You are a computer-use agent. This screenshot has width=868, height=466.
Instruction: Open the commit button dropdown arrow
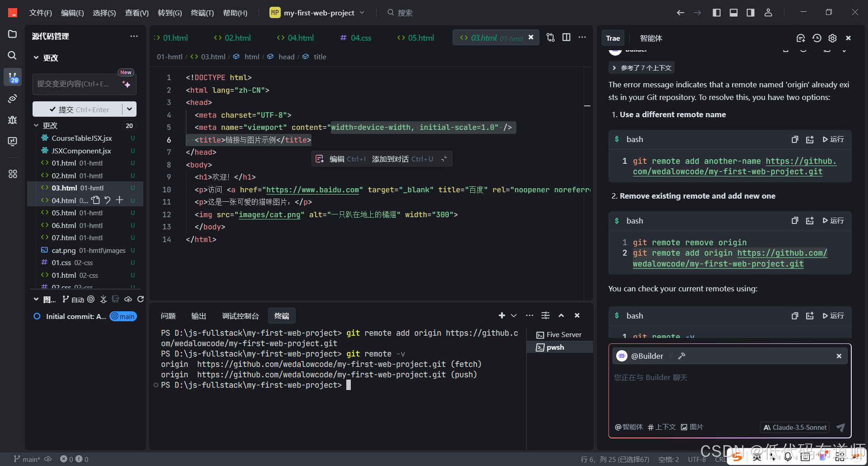pos(129,109)
